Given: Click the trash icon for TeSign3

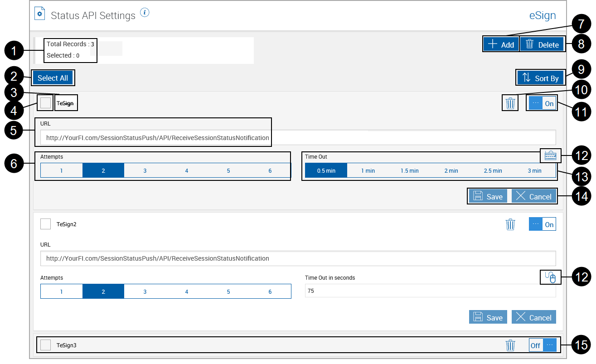Looking at the screenshot, I should click(x=510, y=345).
